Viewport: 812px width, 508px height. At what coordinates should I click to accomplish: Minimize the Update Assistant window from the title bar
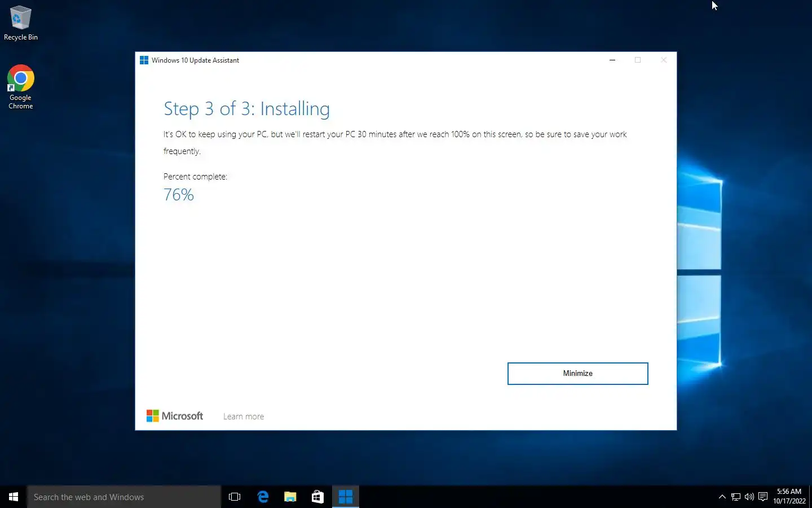click(x=612, y=60)
